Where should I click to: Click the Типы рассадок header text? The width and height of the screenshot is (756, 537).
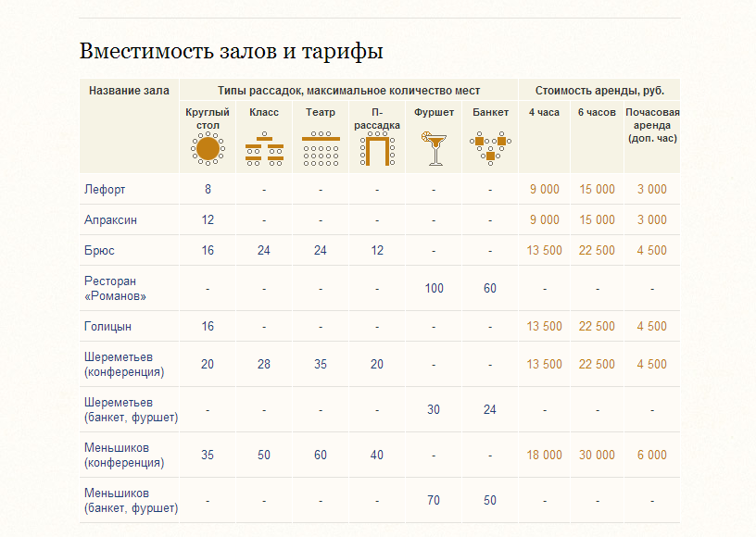pyautogui.click(x=348, y=91)
